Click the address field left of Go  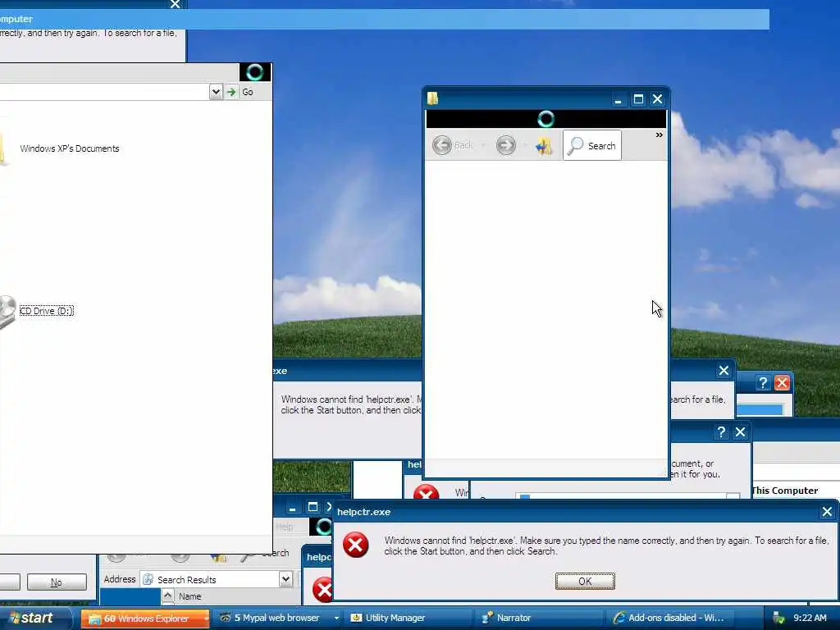104,92
